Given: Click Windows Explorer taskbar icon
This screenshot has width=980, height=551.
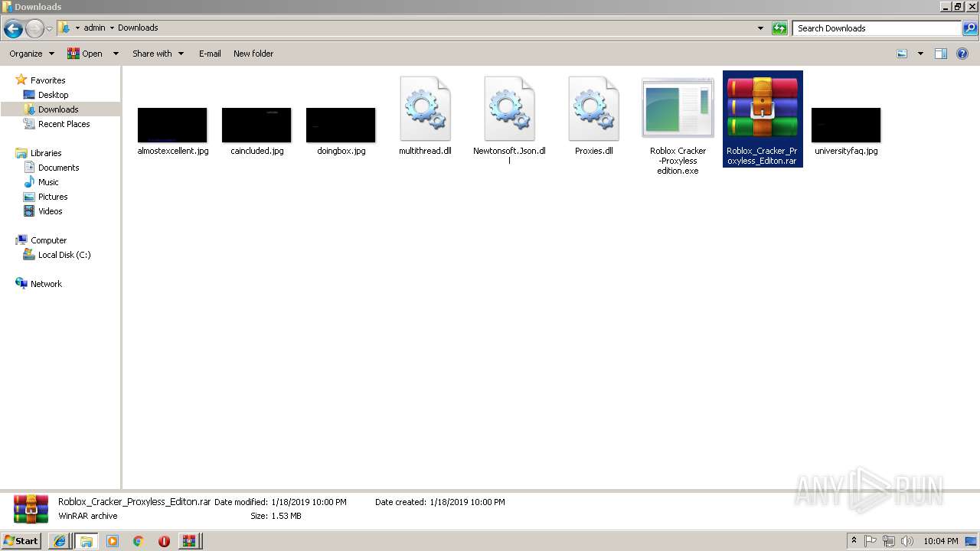Looking at the screenshot, I should click(86, 541).
